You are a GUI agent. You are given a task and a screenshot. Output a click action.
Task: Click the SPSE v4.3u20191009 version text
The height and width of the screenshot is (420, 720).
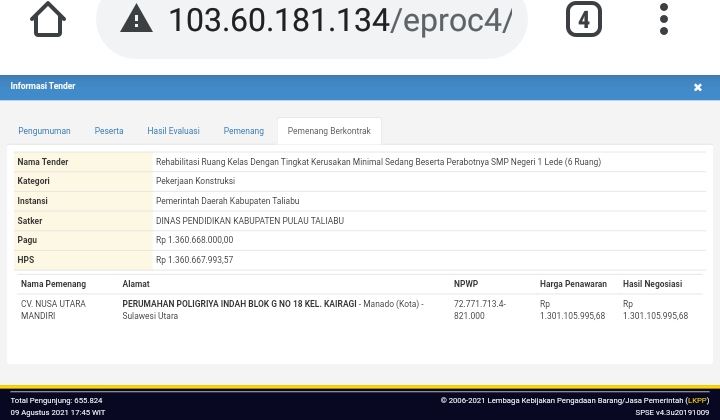672,412
